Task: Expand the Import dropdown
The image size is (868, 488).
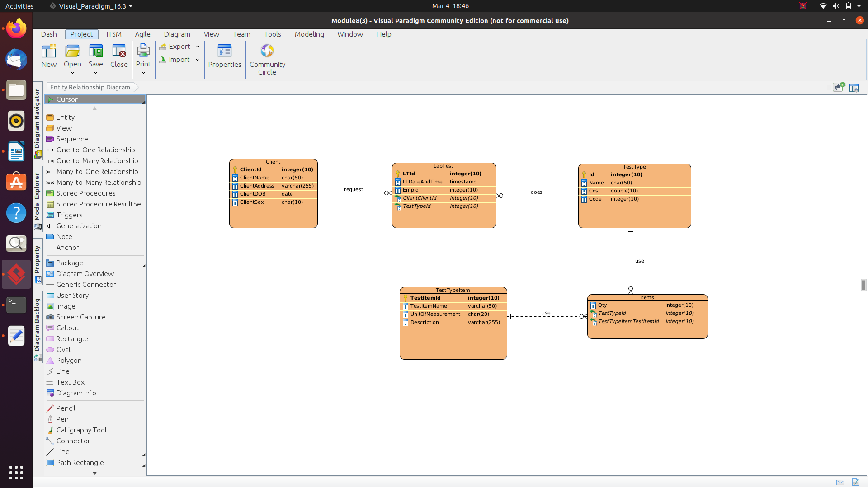Action: [198, 59]
